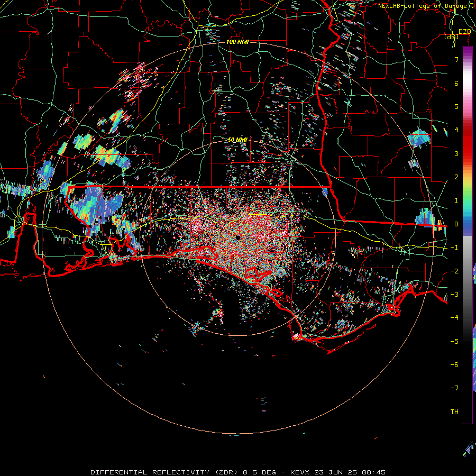Screen dimensions: 476x476
Task: Click the vertical ZDR color scale bar
Action: coord(467,235)
